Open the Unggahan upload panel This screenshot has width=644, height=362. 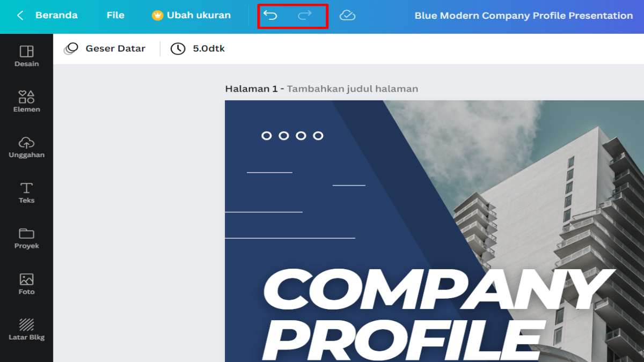26,147
